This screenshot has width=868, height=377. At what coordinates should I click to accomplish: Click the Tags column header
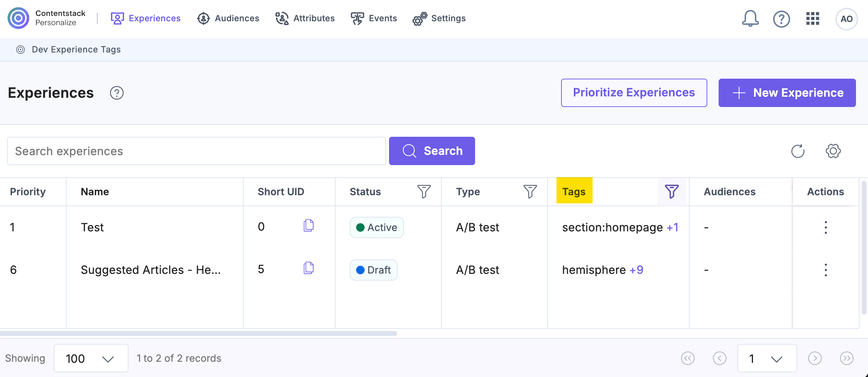tap(574, 191)
